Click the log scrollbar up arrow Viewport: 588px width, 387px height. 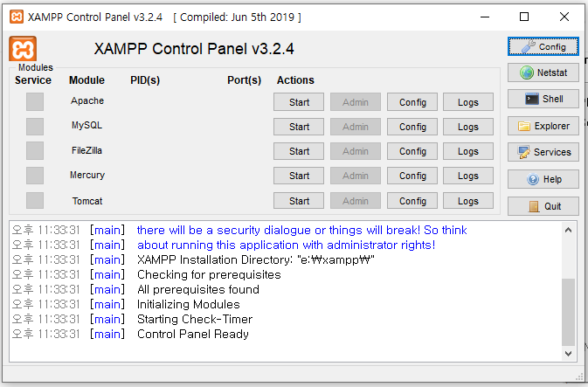[568, 230]
